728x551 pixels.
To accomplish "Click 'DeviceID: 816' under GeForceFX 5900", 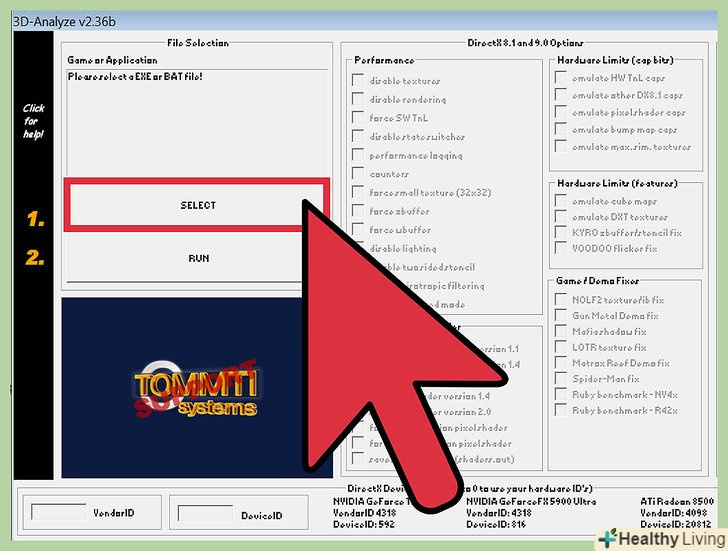I will coord(496,524).
